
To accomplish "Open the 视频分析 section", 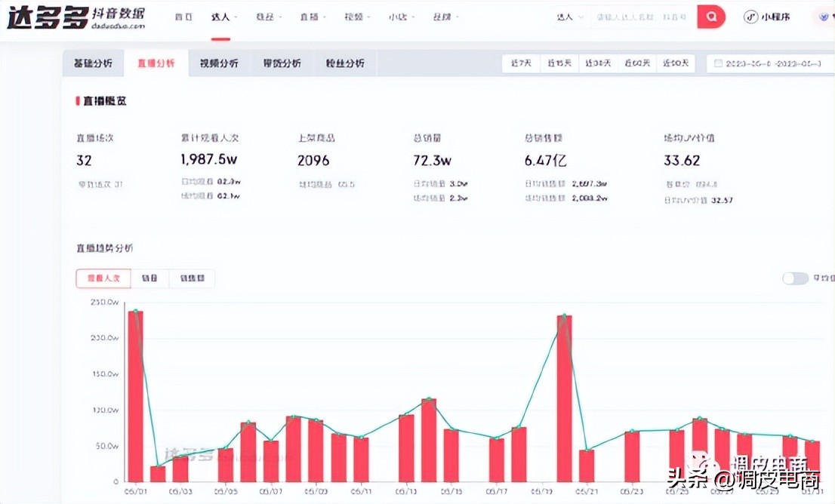I will [219, 63].
